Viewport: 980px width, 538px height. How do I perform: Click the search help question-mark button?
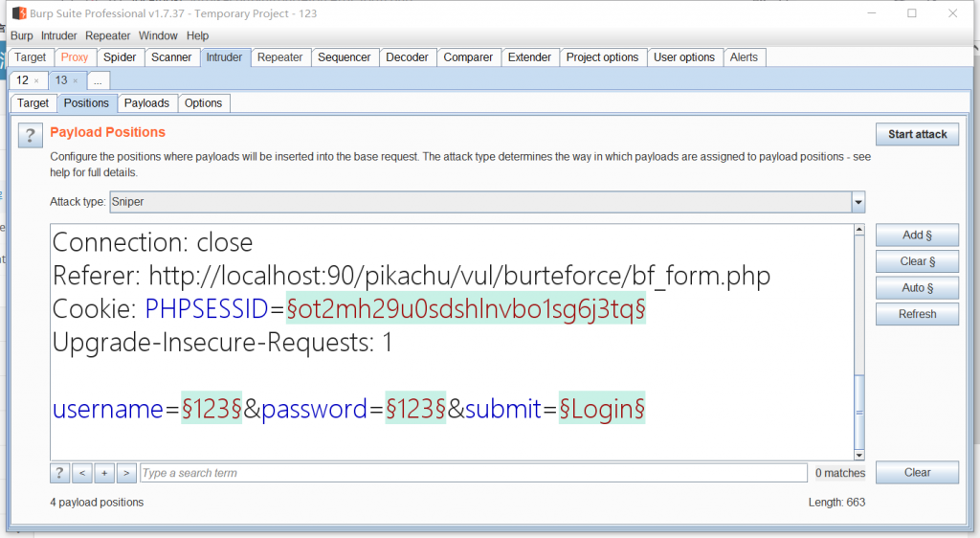(x=60, y=473)
